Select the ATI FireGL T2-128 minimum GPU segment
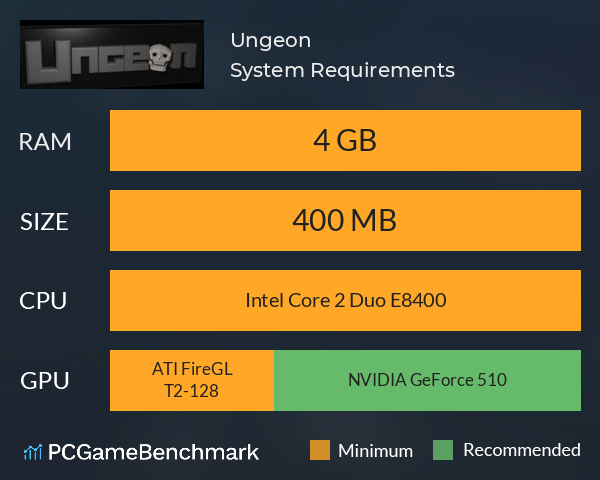This screenshot has width=600, height=480. pos(192,380)
